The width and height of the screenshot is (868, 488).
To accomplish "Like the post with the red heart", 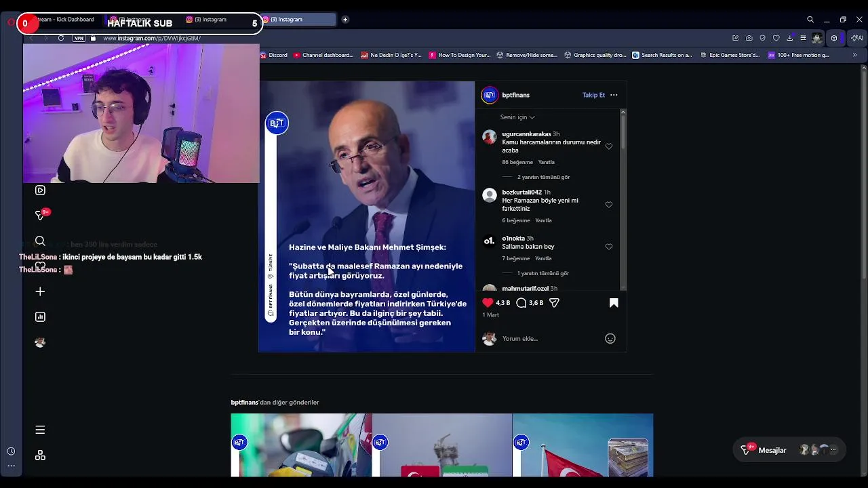I will coord(488,303).
